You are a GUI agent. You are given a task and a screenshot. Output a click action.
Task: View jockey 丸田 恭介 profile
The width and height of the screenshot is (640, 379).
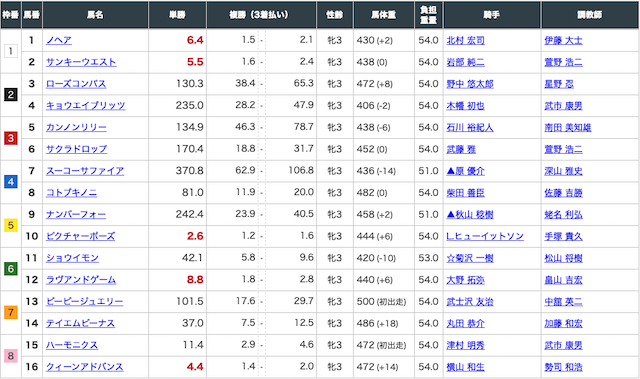[465, 324]
